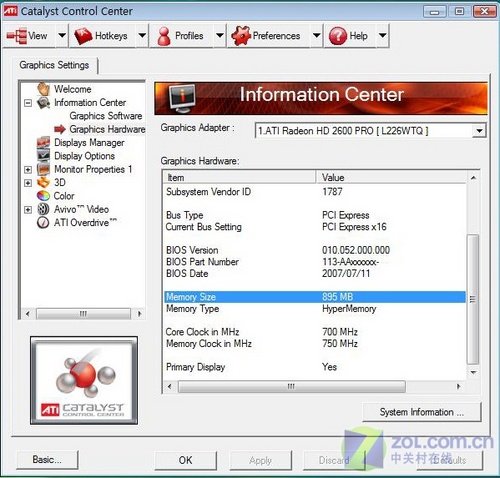This screenshot has height=478, width=500.
Task: Open the View dropdown arrow
Action: point(62,35)
